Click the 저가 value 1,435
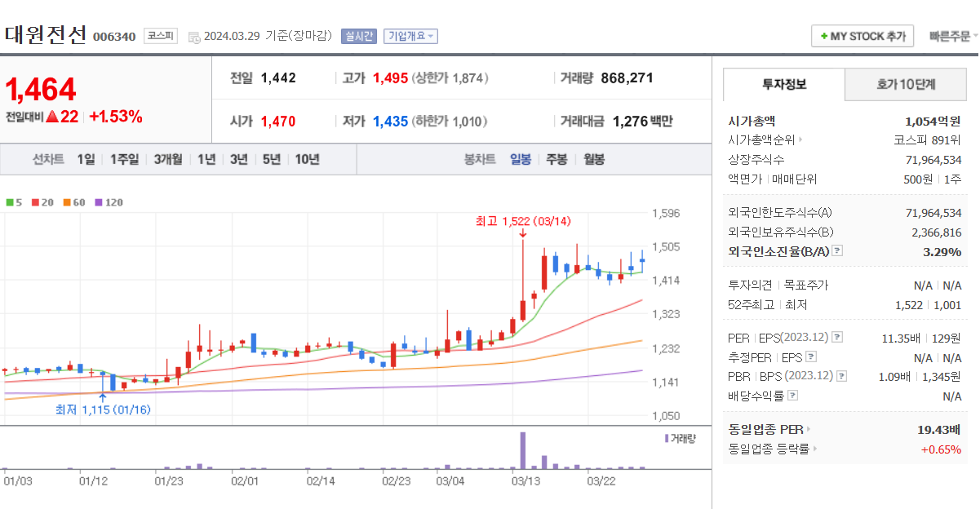Viewport: 980px width, 509px height. 390,121
